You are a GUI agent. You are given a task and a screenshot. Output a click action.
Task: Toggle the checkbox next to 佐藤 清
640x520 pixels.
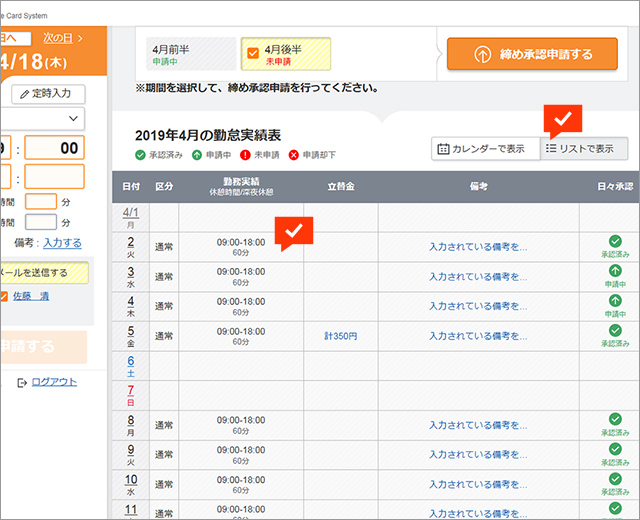click(5, 296)
